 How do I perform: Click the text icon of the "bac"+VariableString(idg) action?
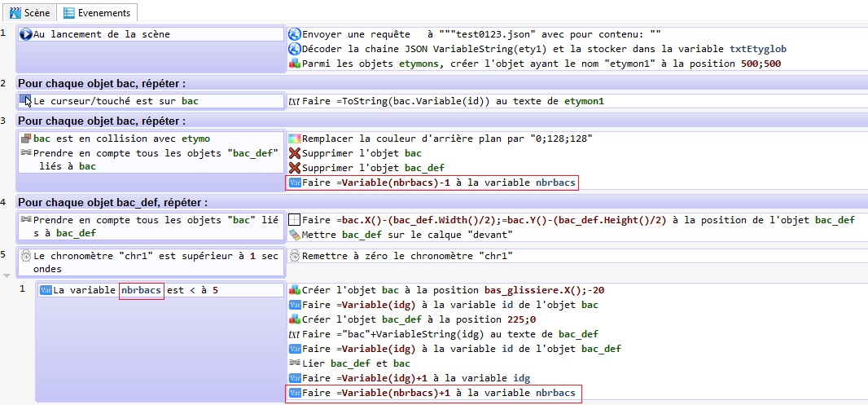(x=295, y=334)
